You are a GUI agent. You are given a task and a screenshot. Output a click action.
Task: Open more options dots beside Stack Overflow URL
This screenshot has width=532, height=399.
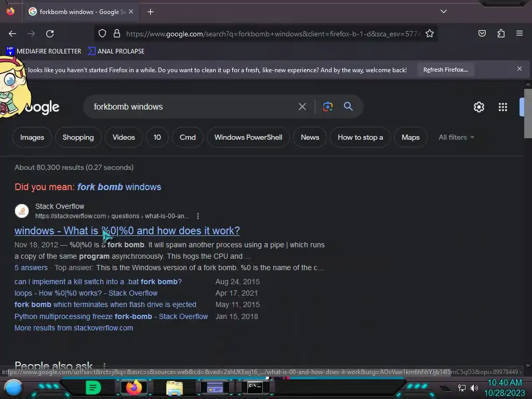(198, 216)
